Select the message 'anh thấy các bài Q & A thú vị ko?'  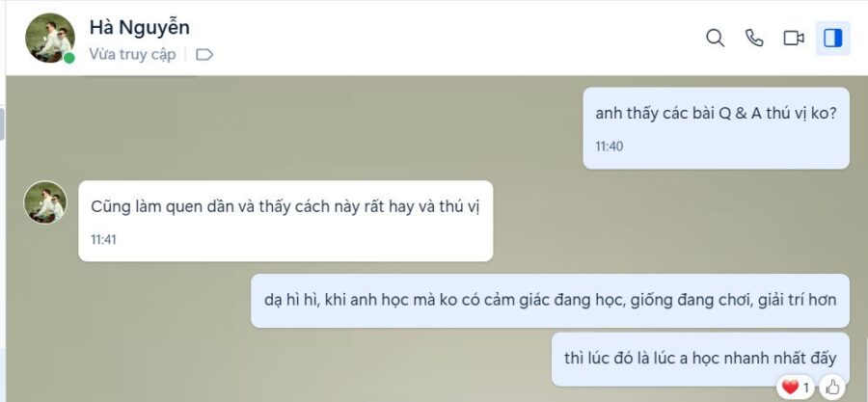click(716, 128)
